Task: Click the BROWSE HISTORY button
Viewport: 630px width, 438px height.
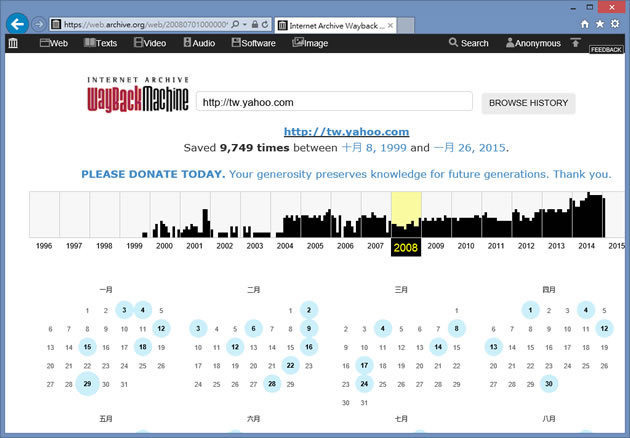Action: coord(528,103)
